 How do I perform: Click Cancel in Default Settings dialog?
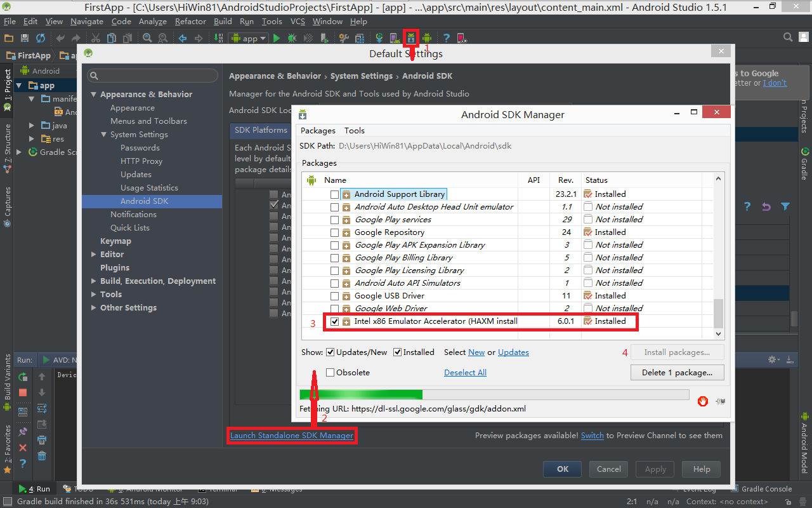click(x=609, y=469)
